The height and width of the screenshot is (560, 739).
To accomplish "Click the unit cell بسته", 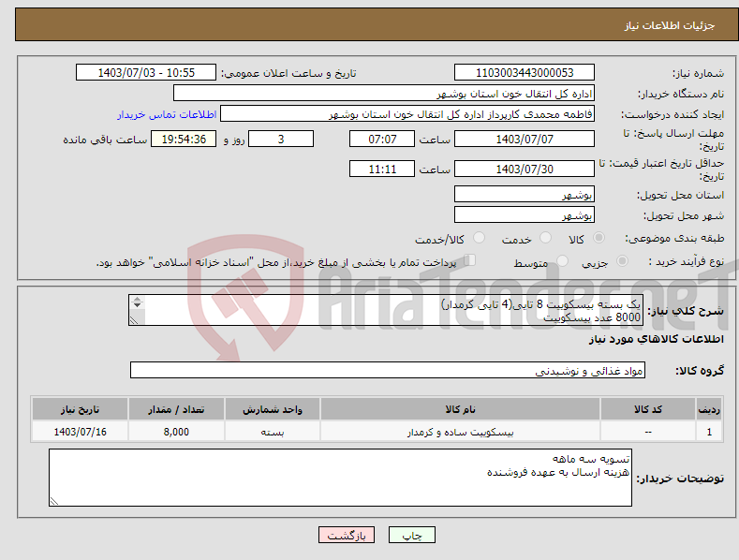I will point(273,432).
